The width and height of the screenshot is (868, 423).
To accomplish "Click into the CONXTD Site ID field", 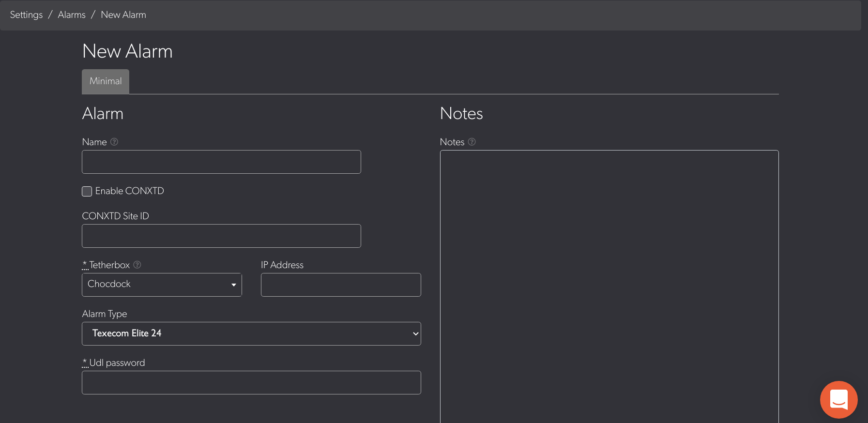I will coord(221,236).
